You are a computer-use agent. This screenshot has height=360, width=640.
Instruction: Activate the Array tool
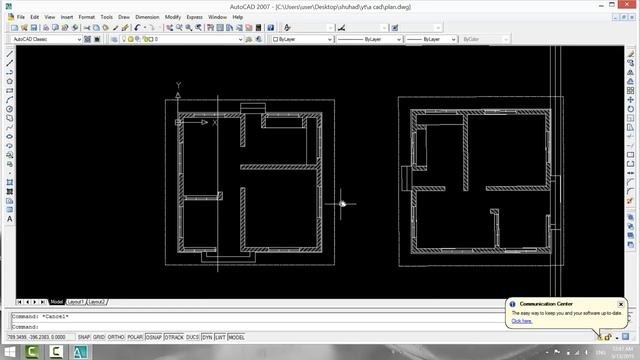tap(631, 91)
